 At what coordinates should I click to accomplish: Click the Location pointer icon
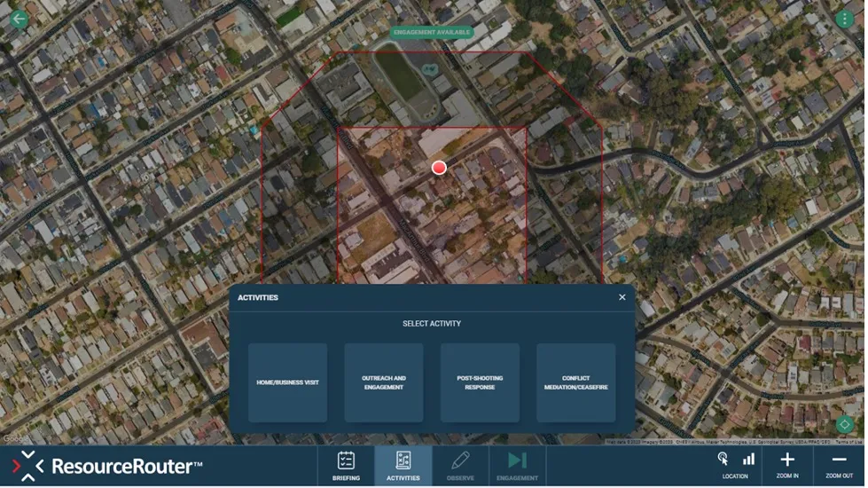click(x=723, y=459)
